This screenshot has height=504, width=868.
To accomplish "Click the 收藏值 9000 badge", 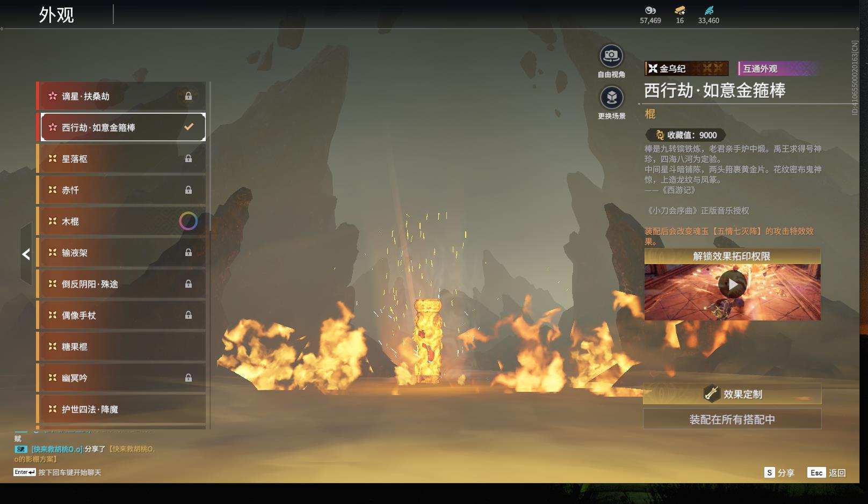I will click(686, 135).
